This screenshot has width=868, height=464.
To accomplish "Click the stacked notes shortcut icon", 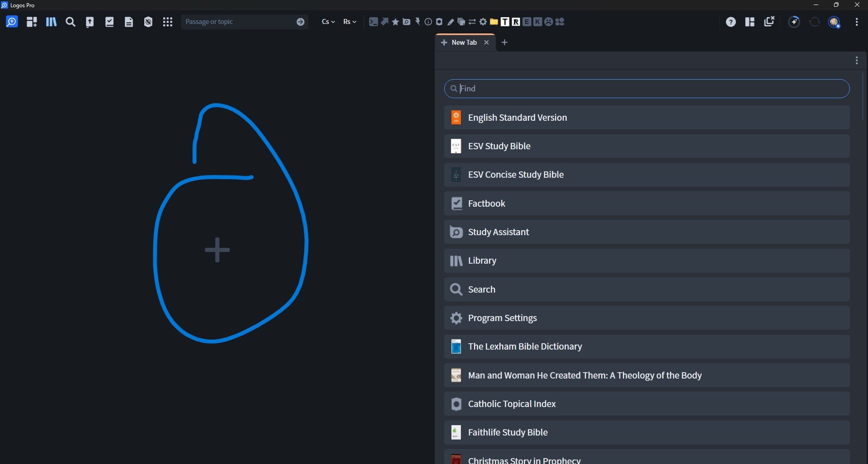I will tap(461, 22).
